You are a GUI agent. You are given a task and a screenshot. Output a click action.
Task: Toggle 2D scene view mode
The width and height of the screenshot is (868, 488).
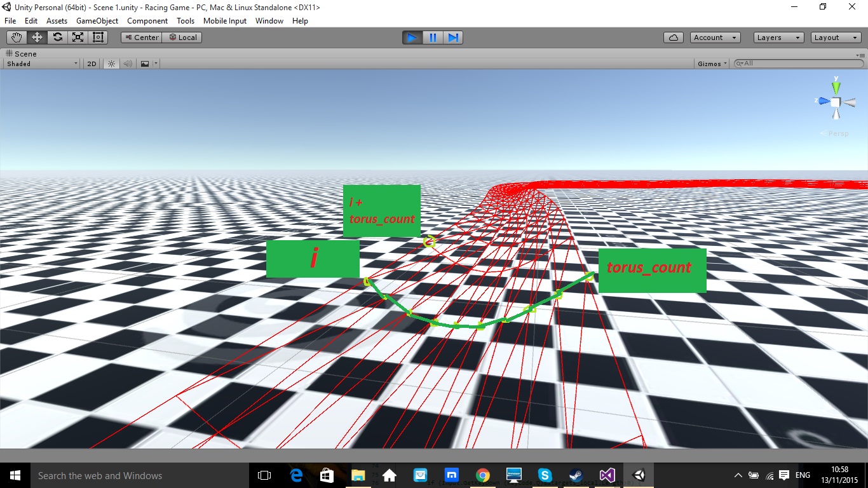(92, 64)
